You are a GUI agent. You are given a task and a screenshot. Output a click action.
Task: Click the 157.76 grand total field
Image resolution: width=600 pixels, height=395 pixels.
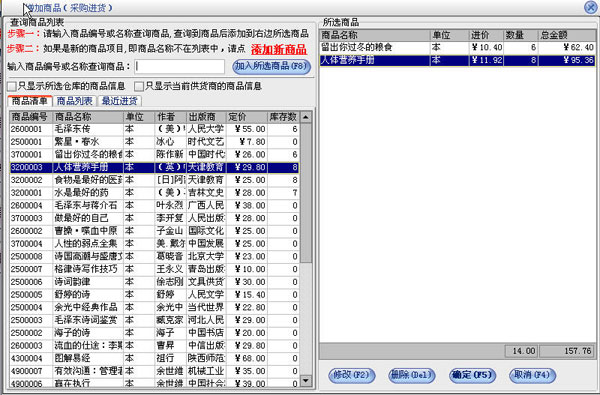pyautogui.click(x=567, y=351)
